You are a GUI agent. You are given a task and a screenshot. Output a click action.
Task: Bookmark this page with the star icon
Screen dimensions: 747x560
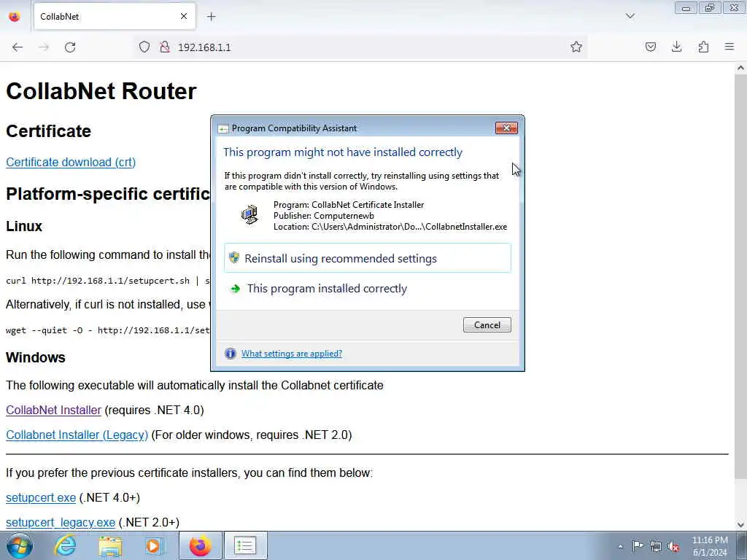(576, 47)
